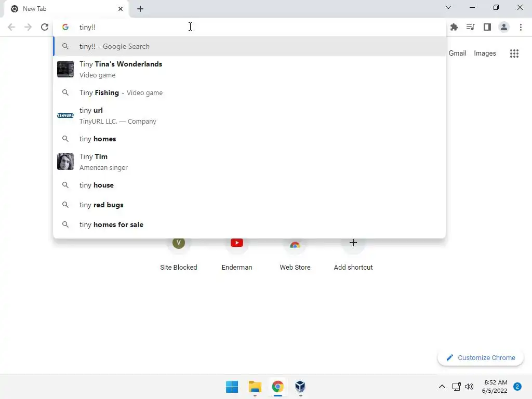Click the Chrome taskbar icon
The height and width of the screenshot is (399, 532).
pos(277,387)
